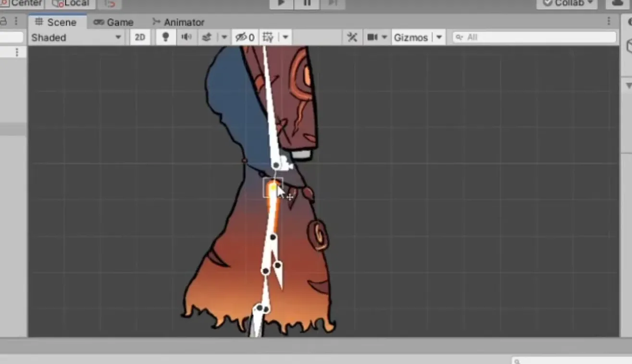The height and width of the screenshot is (364, 632).
Task: Expand the Gizmos dropdown arrow
Action: (439, 37)
